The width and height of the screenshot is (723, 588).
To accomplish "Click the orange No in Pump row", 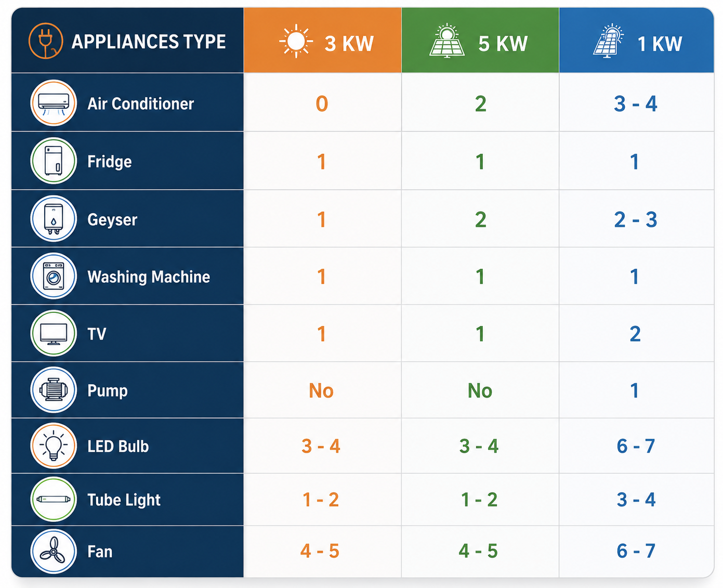I will (x=321, y=390).
